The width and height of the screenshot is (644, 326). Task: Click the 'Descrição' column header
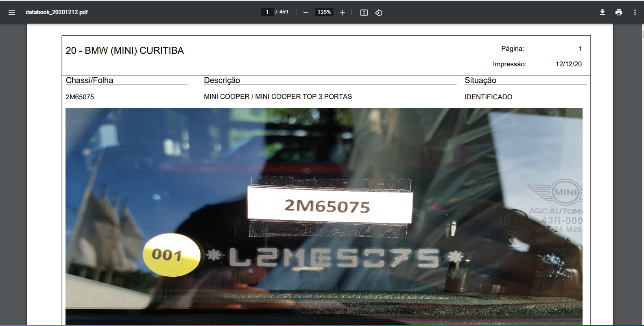[x=222, y=80]
